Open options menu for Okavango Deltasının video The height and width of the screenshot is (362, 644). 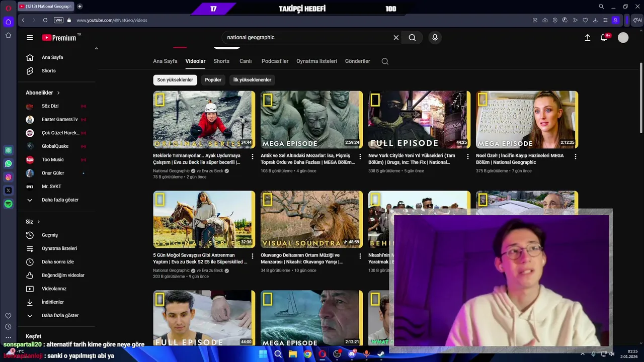click(x=360, y=256)
